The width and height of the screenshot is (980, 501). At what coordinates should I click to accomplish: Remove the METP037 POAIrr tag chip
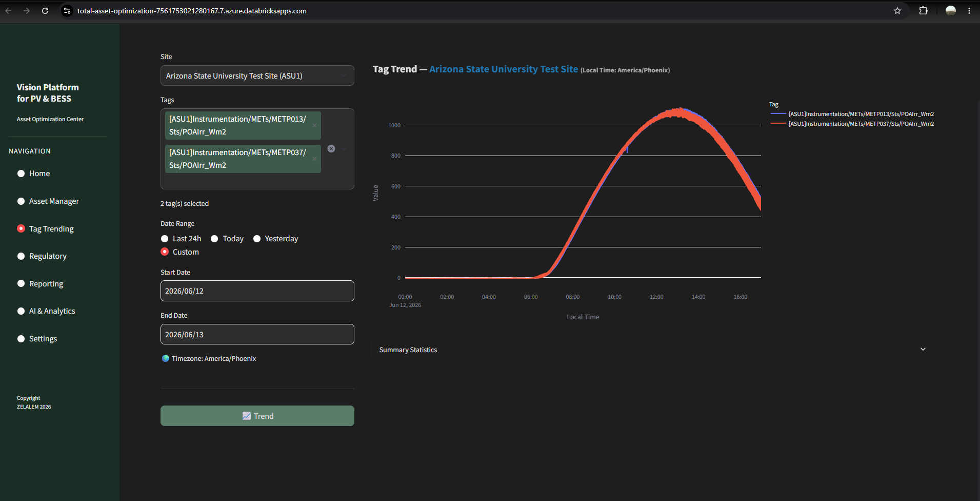(314, 159)
